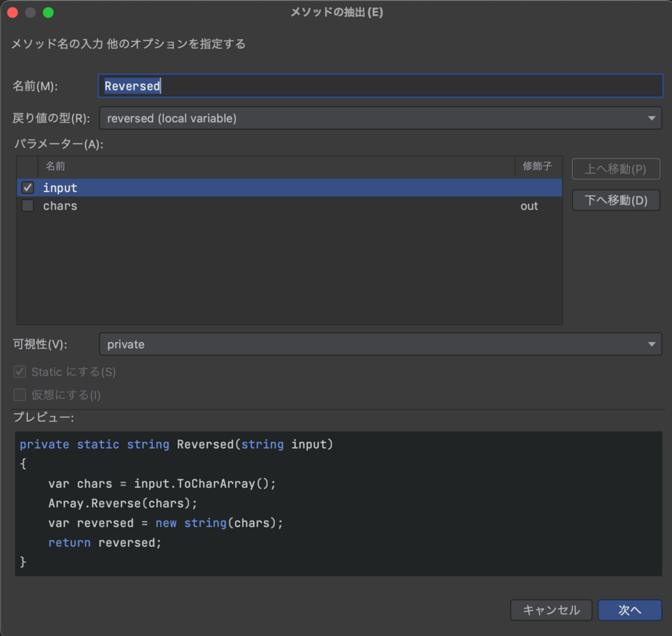Image resolution: width=672 pixels, height=636 pixels.
Task: Click the 次へ button
Action: [x=630, y=610]
